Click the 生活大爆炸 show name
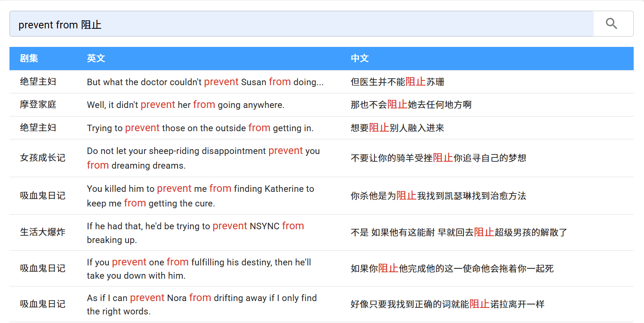Screen dimensions: 644x323 (x=43, y=232)
